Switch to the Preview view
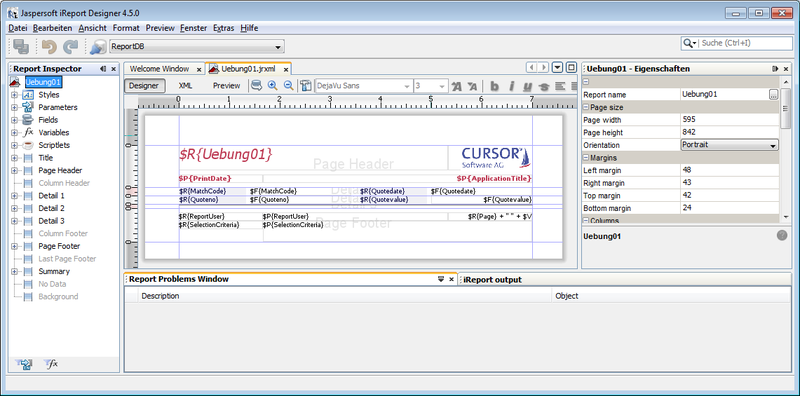The width and height of the screenshot is (800, 396). 227,86
